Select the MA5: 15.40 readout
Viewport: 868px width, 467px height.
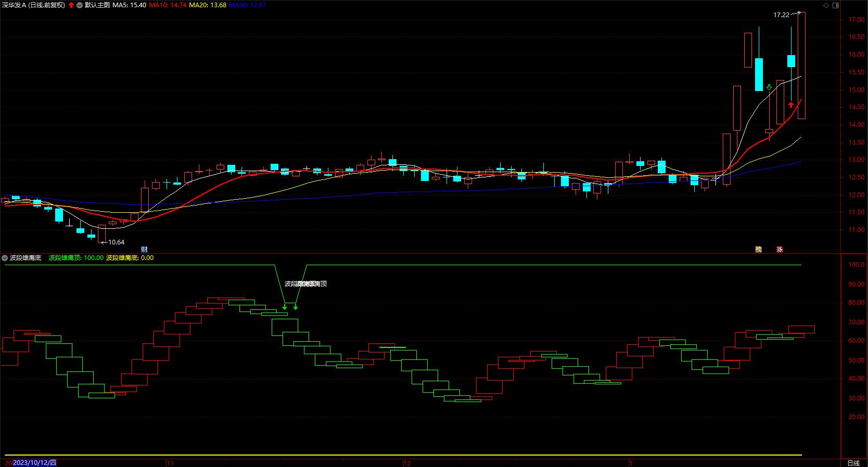point(130,5)
